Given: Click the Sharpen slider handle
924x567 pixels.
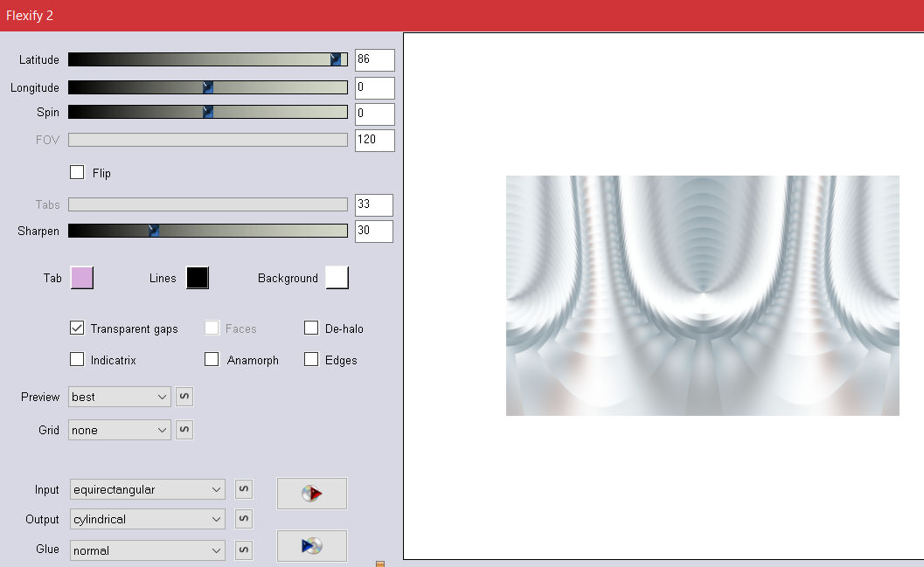Looking at the screenshot, I should tap(154, 231).
